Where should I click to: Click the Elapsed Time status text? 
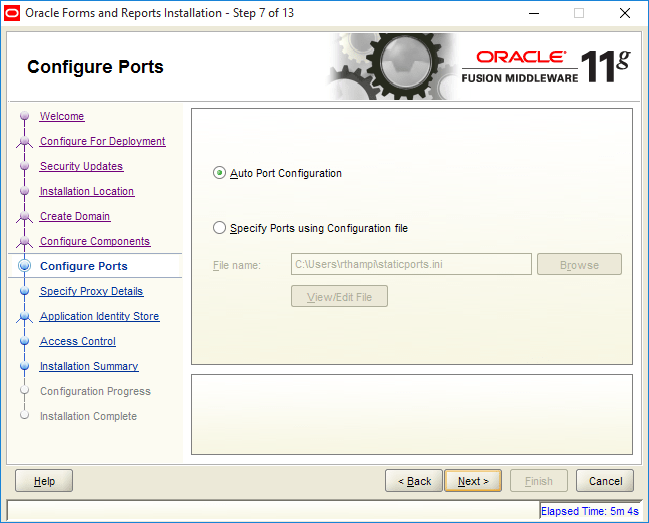pos(590,511)
